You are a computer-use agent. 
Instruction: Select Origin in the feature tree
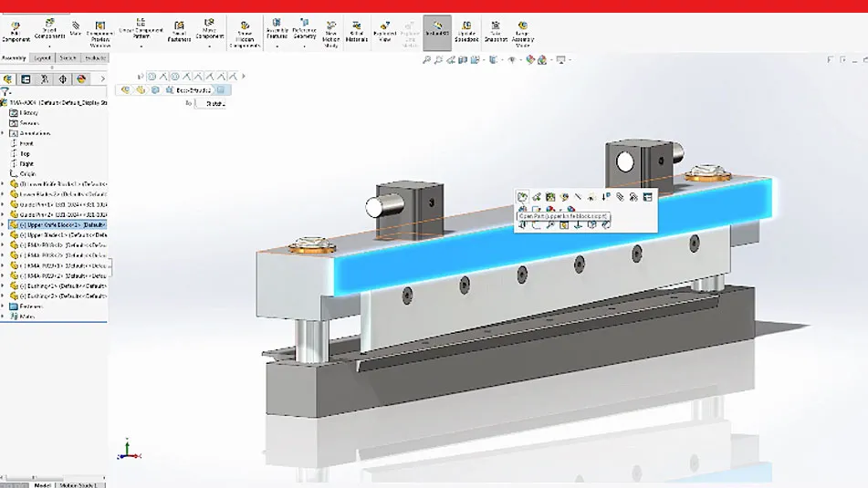tap(23, 173)
